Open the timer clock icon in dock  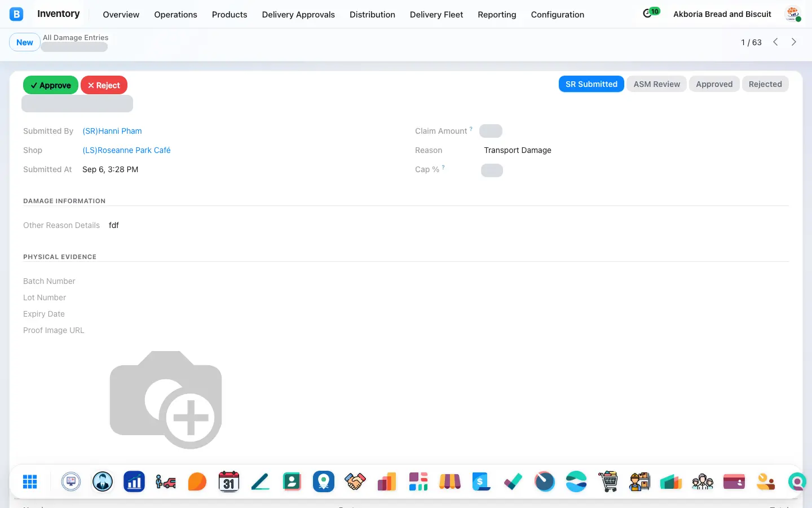point(545,481)
